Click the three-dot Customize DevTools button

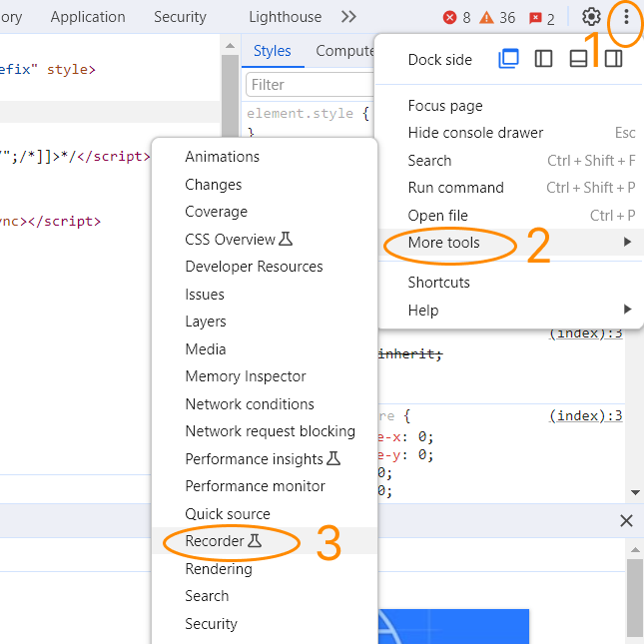point(626,17)
